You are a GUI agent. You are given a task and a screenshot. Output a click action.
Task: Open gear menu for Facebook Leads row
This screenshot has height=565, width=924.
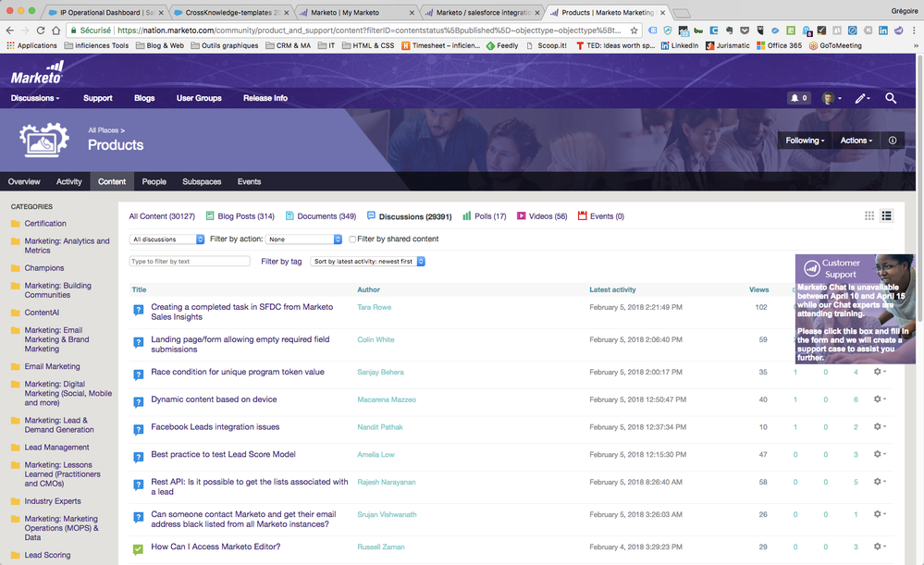click(880, 426)
